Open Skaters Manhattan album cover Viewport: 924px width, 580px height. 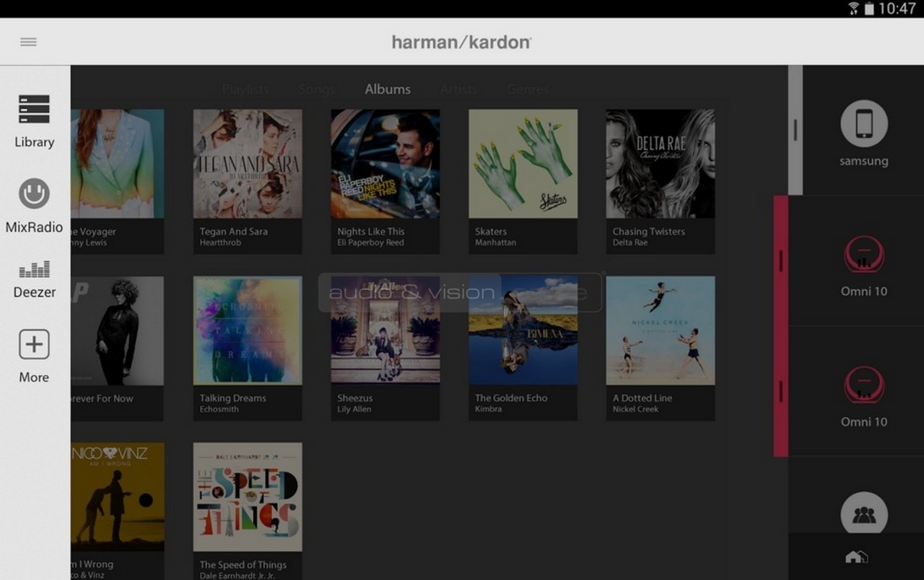point(523,164)
